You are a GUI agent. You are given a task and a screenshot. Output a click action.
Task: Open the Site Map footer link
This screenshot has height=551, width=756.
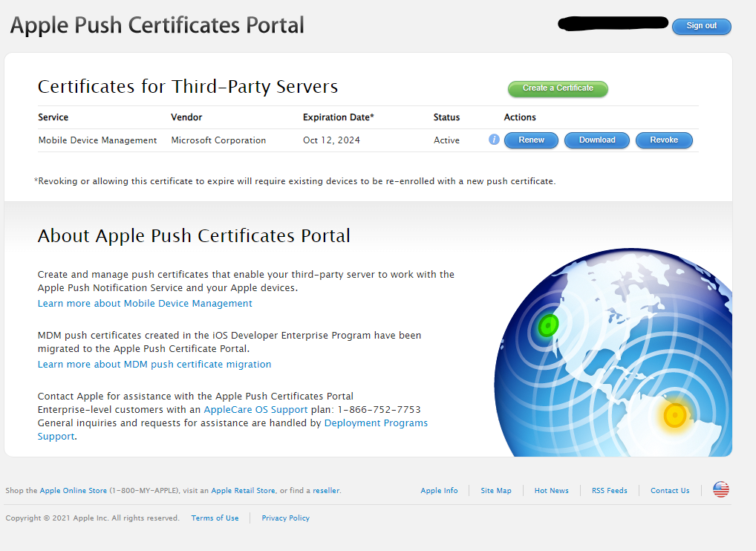pyautogui.click(x=495, y=490)
